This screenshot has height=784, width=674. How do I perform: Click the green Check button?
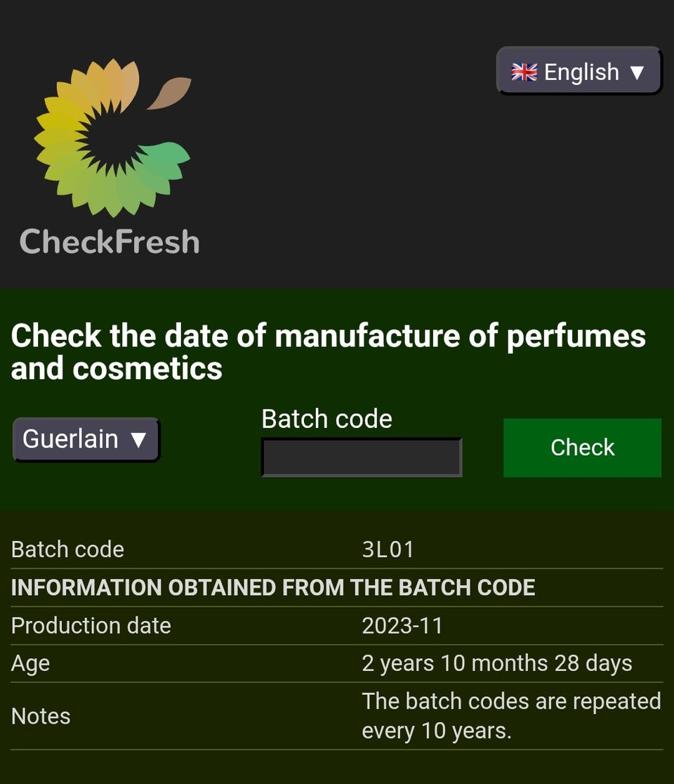point(583,447)
